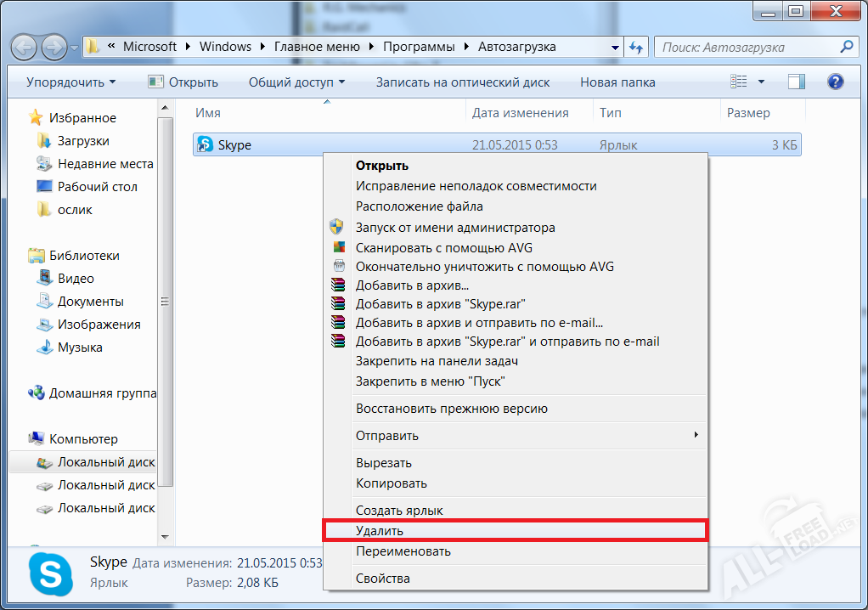Click the Новая папка button

[x=617, y=82]
